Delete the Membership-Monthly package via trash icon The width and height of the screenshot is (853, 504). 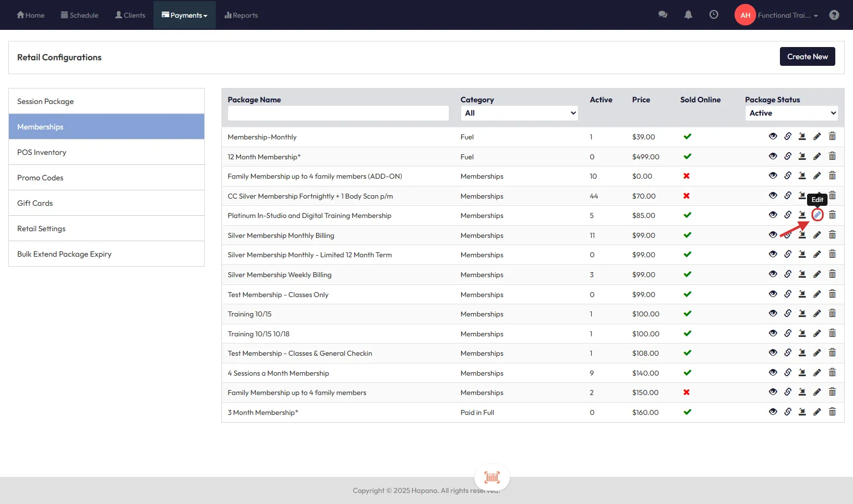(x=832, y=137)
